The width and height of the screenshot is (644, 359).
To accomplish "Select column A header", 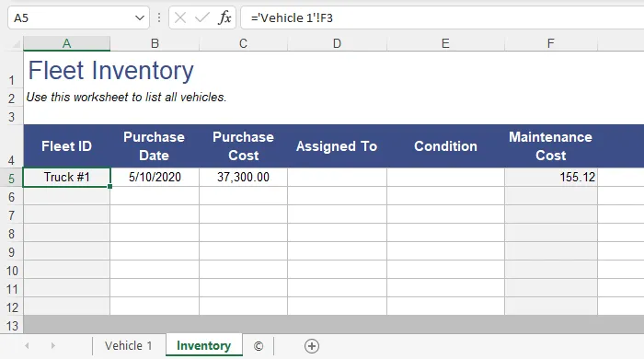I will point(66,43).
